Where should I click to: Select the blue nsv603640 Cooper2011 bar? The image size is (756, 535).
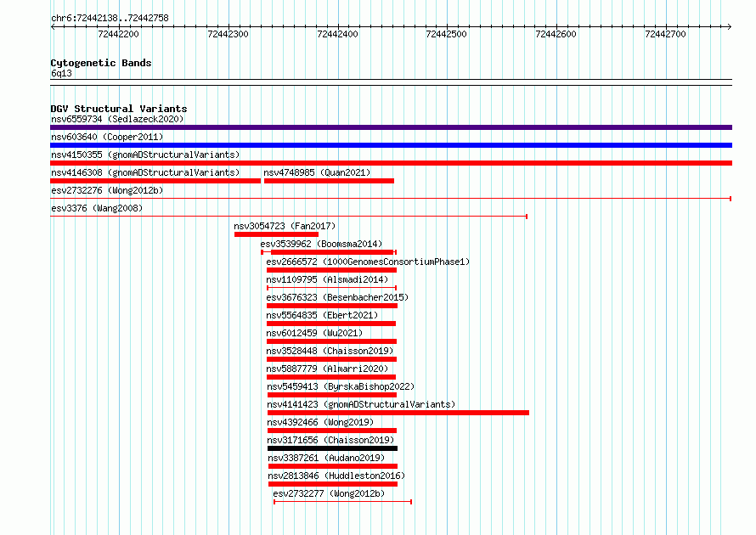click(x=391, y=145)
